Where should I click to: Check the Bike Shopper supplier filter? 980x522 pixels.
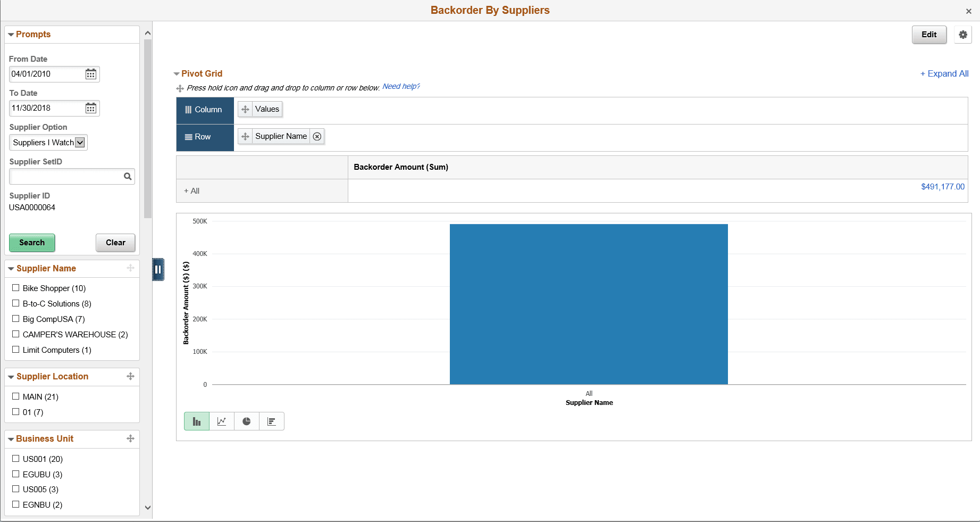pyautogui.click(x=15, y=287)
